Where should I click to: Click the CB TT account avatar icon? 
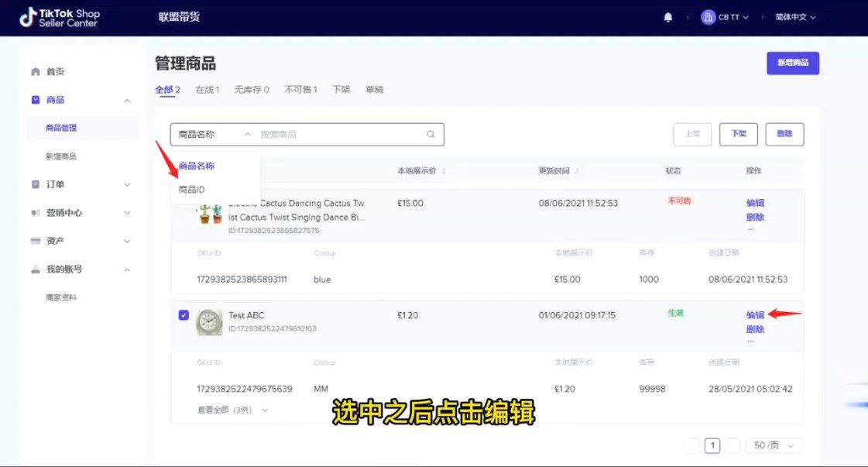(x=708, y=18)
